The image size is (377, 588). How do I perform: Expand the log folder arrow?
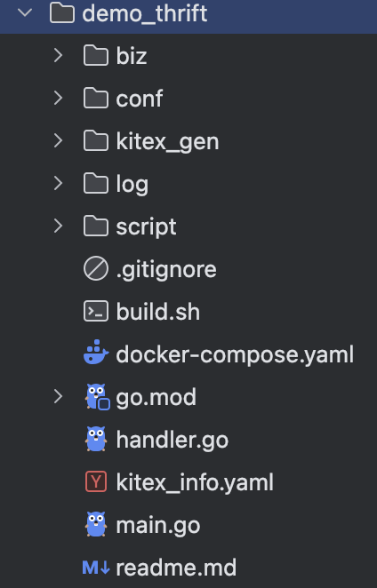58,183
